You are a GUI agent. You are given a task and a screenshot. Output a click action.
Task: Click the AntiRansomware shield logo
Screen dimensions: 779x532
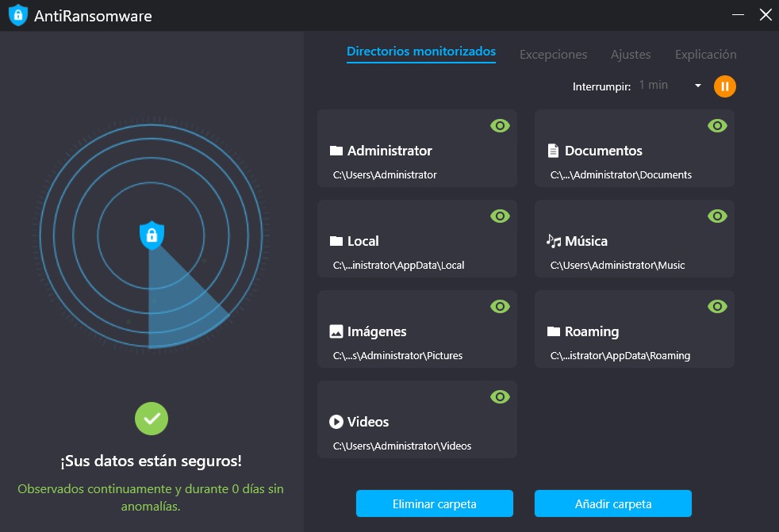pos(18,15)
